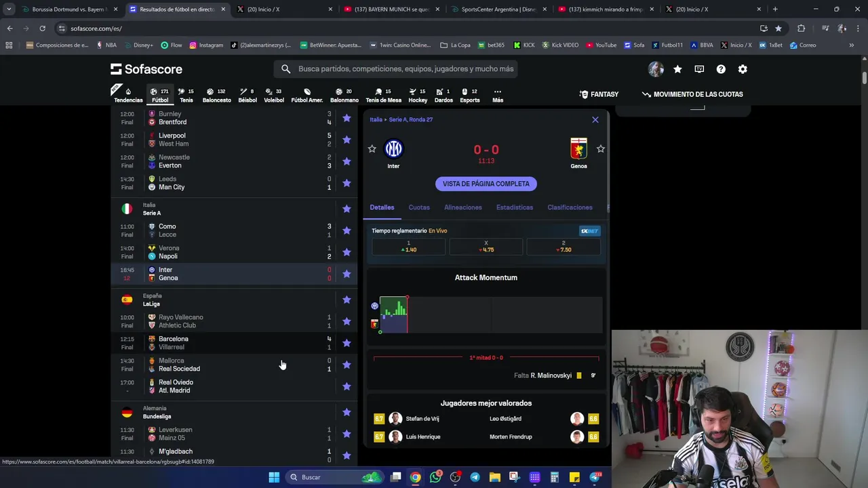
Task: Click the Sofascore logo
Action: tap(146, 69)
